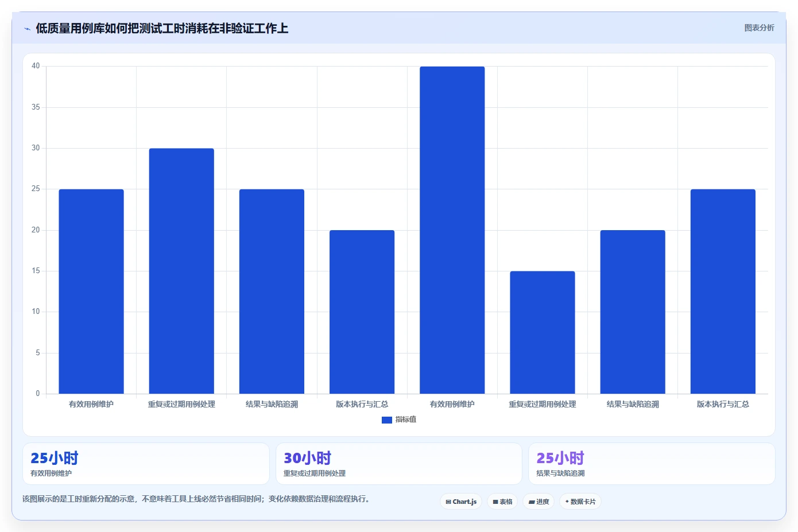The height and width of the screenshot is (532, 798).
Task: Click the 有效用例维护 bar with value 25
Action: click(x=91, y=292)
